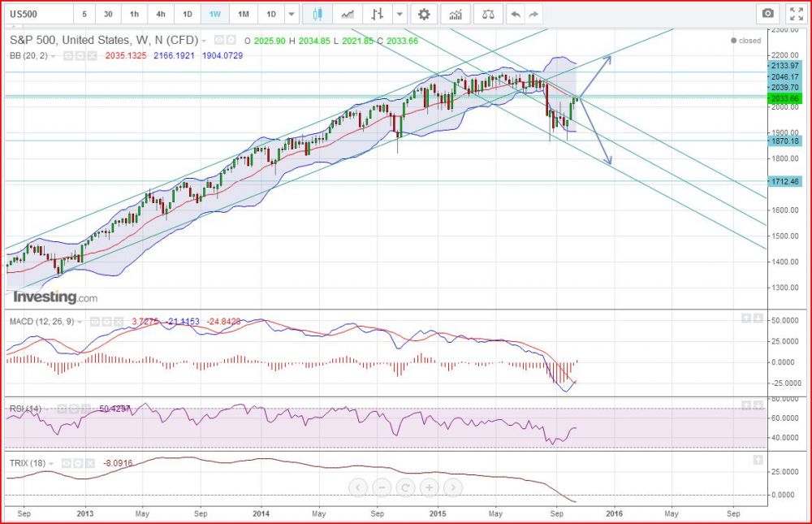Open the indicators icon in toolbar
812x524 pixels.
pos(458,14)
